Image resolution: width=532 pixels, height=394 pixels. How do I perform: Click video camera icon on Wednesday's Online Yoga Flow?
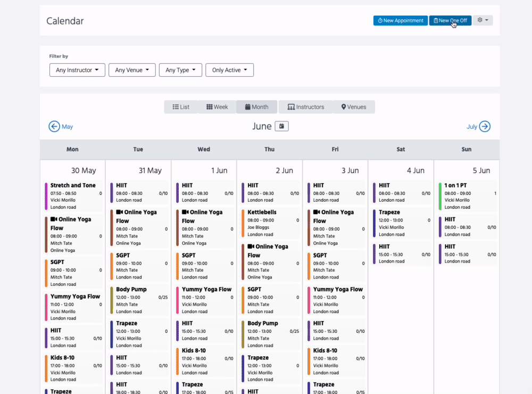coord(185,212)
